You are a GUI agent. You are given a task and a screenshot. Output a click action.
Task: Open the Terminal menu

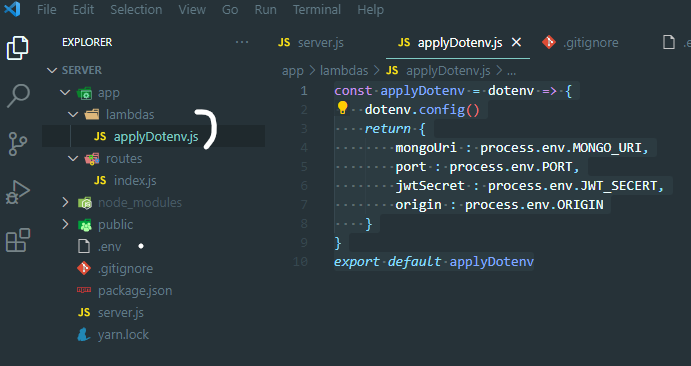pyautogui.click(x=317, y=10)
